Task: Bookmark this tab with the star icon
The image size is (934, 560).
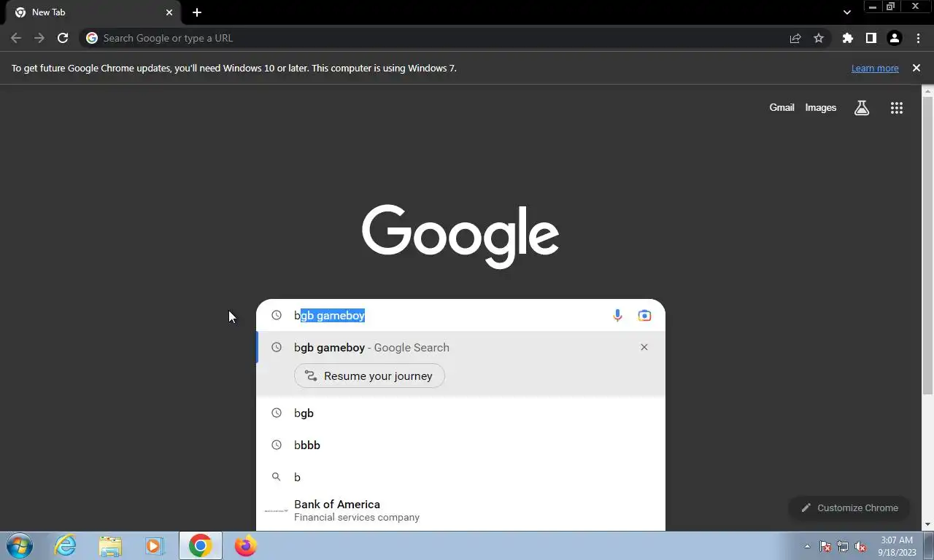Action: [819, 38]
